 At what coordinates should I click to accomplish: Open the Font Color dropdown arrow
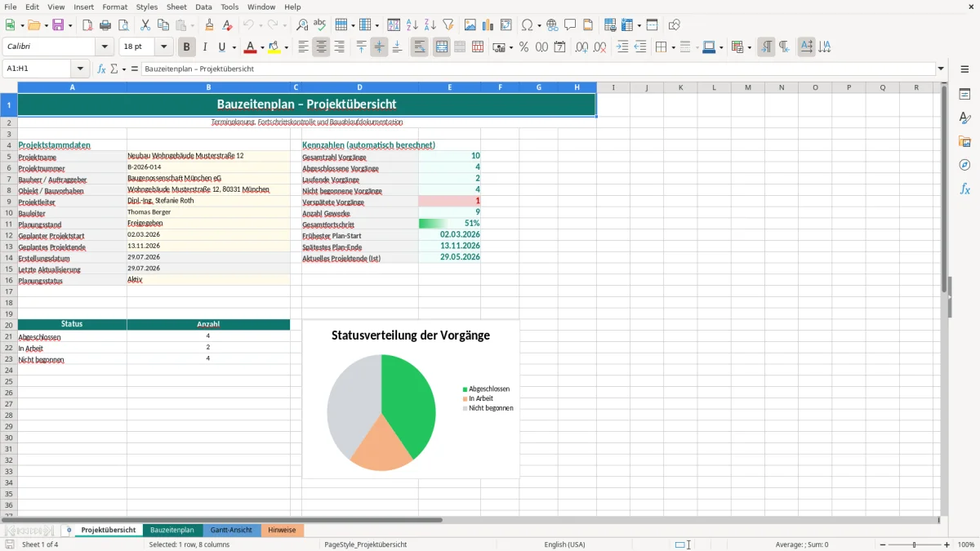click(x=262, y=47)
